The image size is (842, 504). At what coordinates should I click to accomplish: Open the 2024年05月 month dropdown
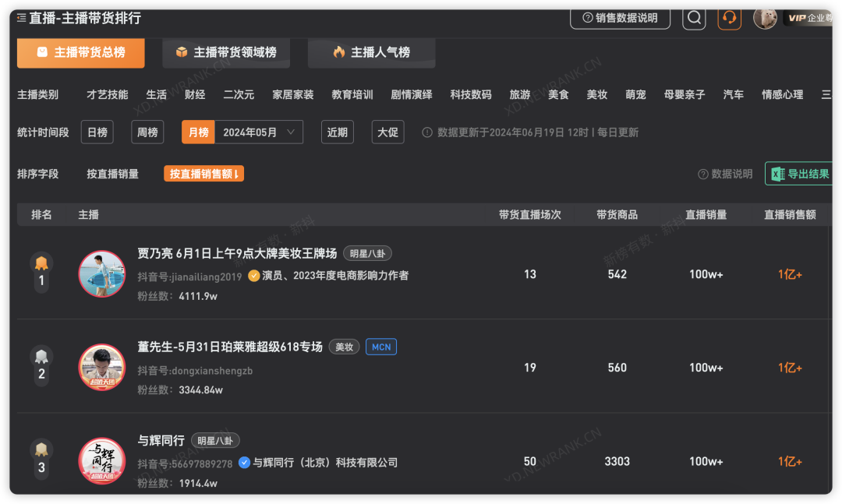tap(259, 132)
